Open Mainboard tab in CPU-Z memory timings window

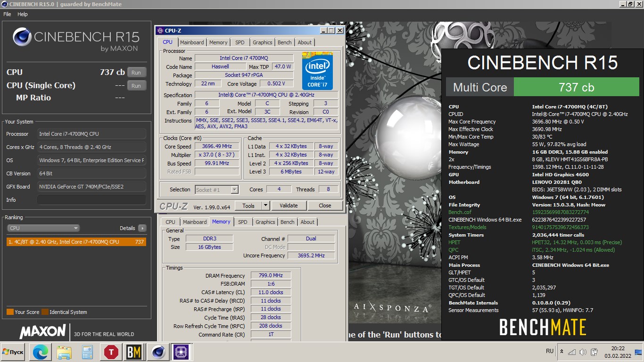pos(195,222)
